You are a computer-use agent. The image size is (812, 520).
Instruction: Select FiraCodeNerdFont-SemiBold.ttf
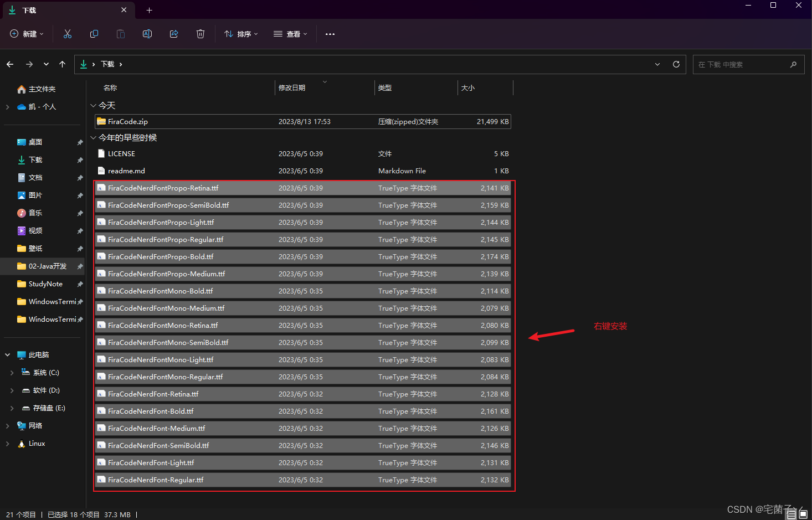pos(303,445)
